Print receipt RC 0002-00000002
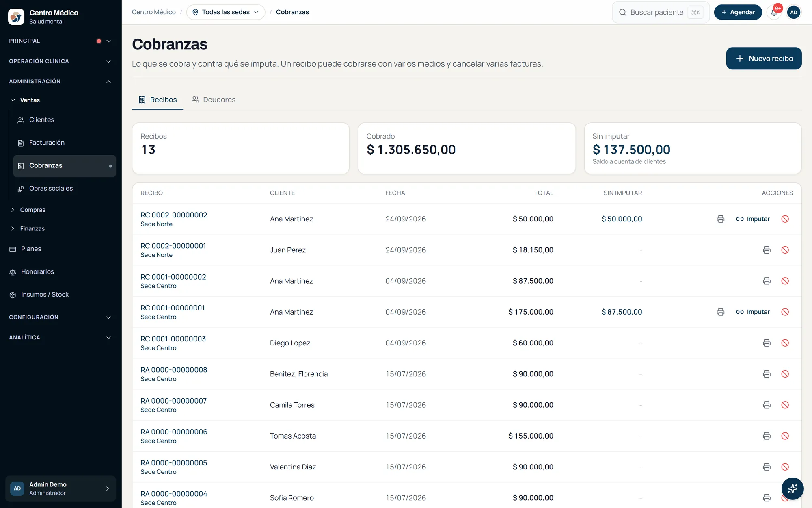This screenshot has width=812, height=508. tap(721, 219)
